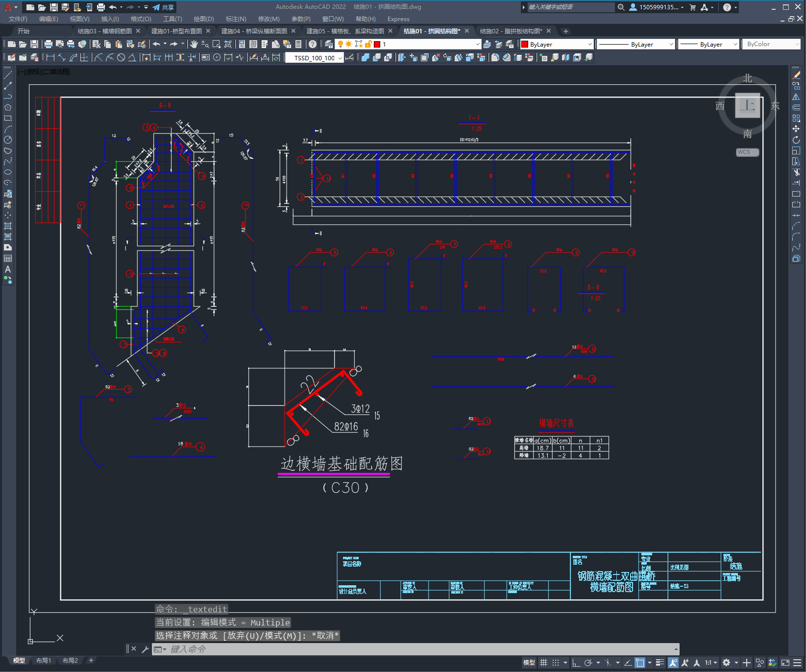This screenshot has height=672, width=806.
Task: Click the Undo arrow in quick access toolbar
Action: coord(113,7)
